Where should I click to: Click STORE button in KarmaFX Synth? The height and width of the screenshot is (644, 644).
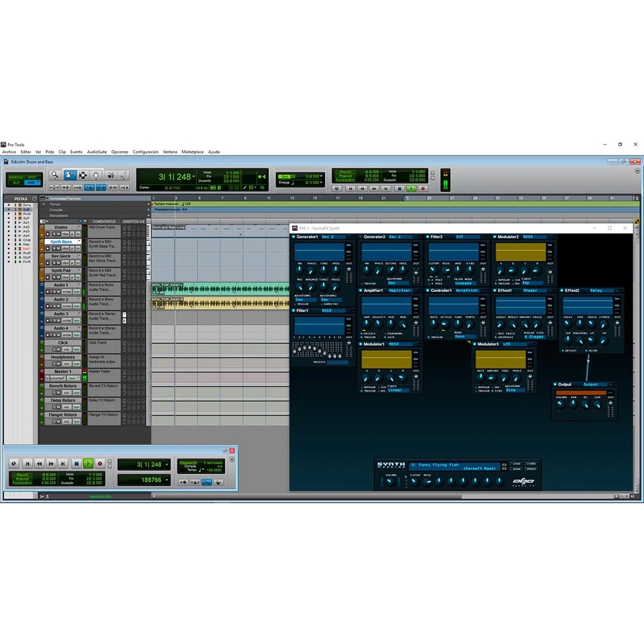click(x=531, y=464)
